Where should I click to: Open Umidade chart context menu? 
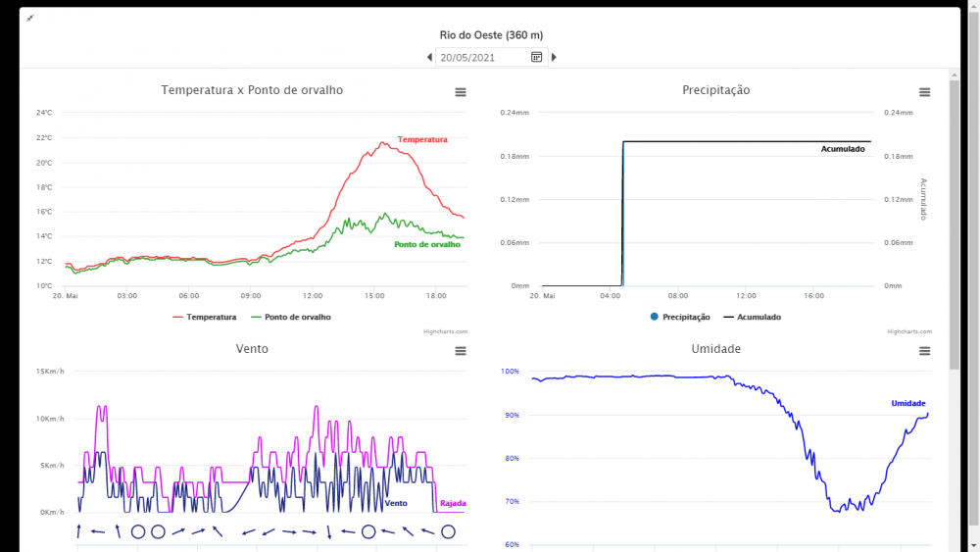[x=924, y=351]
